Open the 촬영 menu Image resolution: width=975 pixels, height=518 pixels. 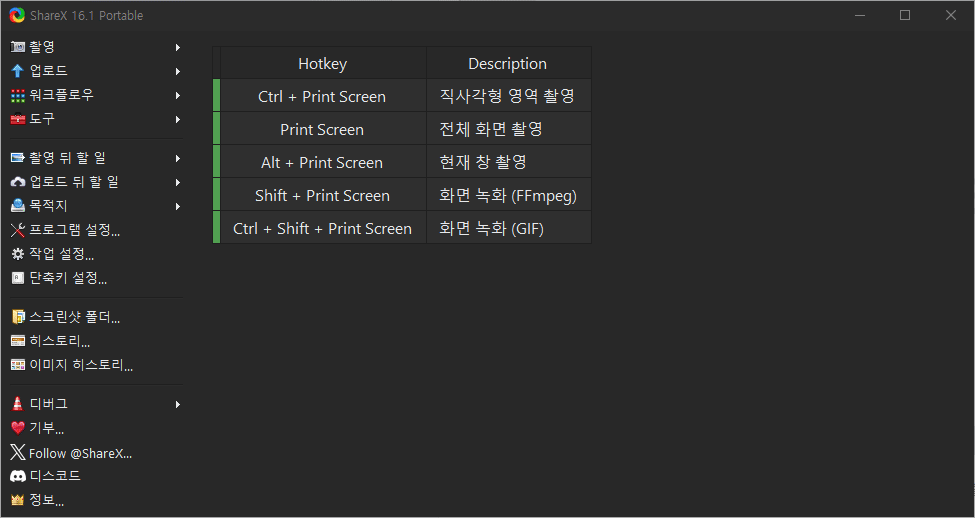[96, 47]
